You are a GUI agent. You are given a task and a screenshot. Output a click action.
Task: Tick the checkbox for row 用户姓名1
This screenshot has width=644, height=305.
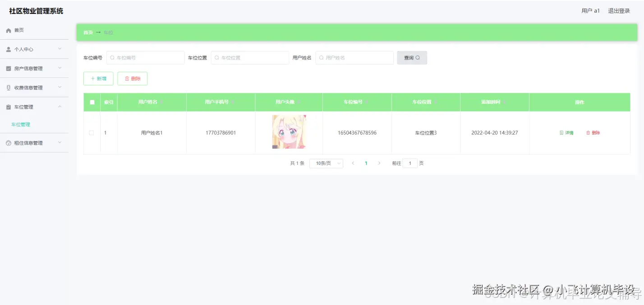(x=92, y=133)
